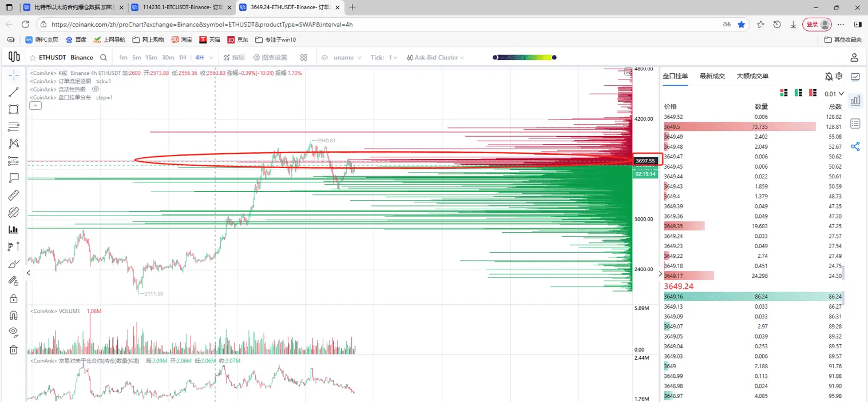Select the crosshair cursor tool

click(14, 75)
